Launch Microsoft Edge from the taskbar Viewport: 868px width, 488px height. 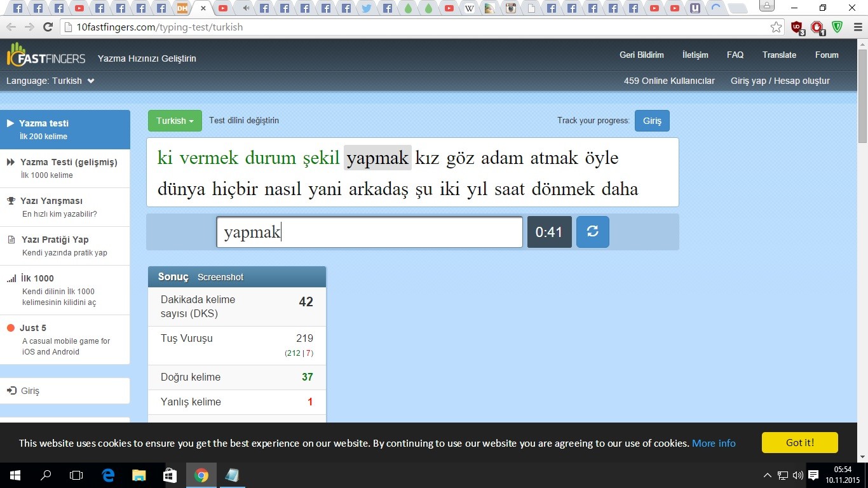108,475
